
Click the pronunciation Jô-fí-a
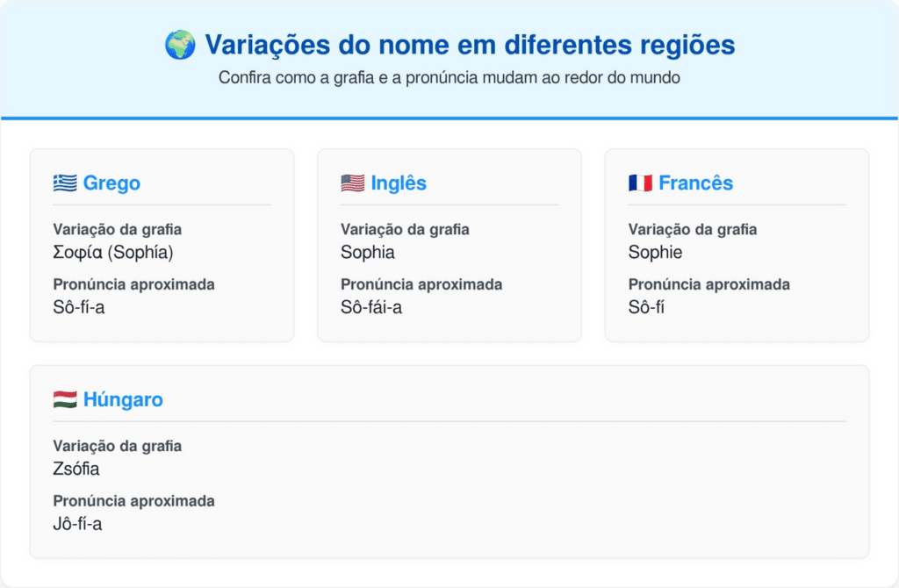tap(78, 524)
